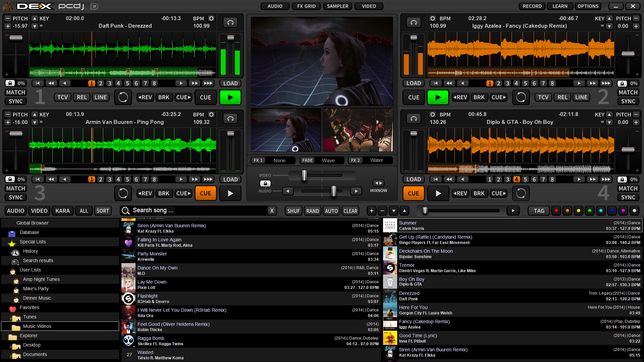
Task: Click the MIXNOW button in the mixer
Action: pyautogui.click(x=379, y=183)
